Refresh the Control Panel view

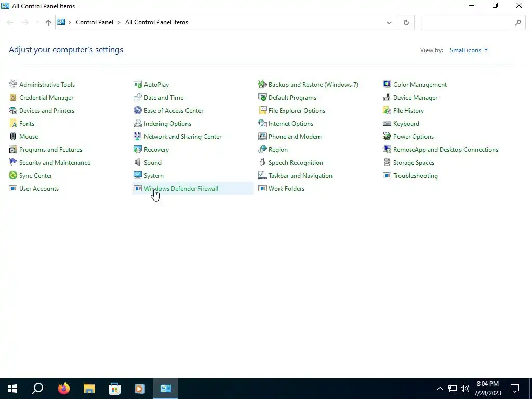coord(406,23)
